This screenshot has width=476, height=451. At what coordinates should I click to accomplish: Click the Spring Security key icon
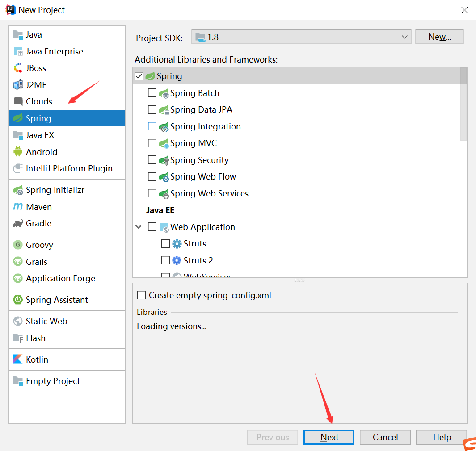coord(164,160)
